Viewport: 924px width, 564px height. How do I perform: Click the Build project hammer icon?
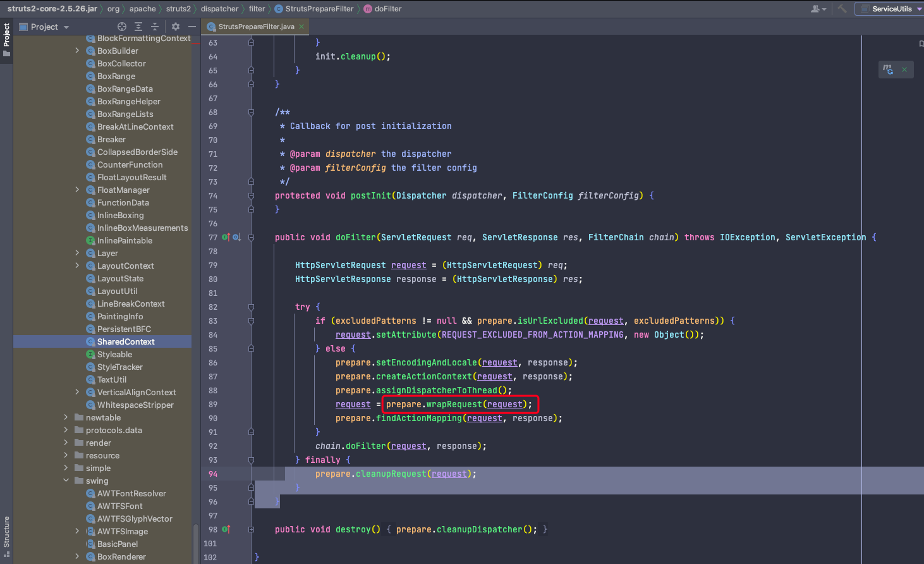pyautogui.click(x=842, y=9)
